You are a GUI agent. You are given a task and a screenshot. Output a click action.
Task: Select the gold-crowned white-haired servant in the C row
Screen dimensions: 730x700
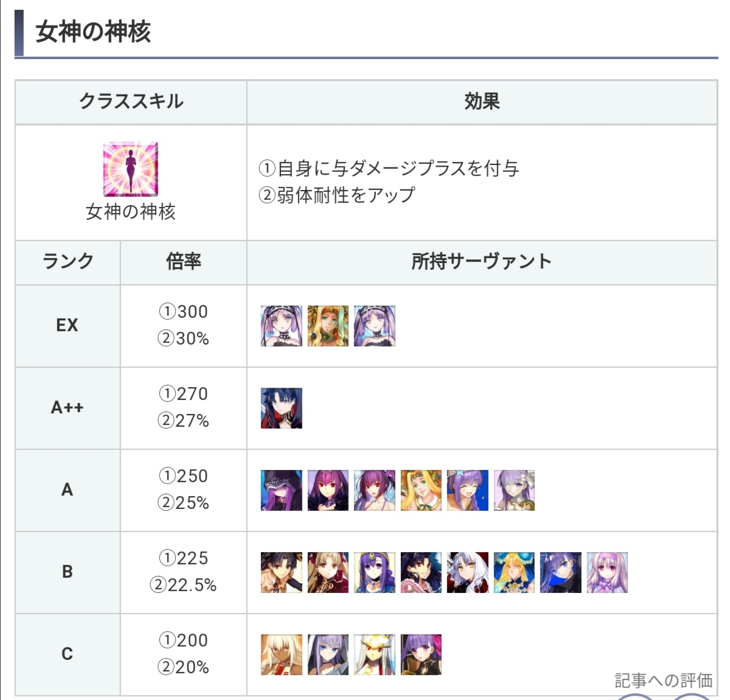[375, 655]
